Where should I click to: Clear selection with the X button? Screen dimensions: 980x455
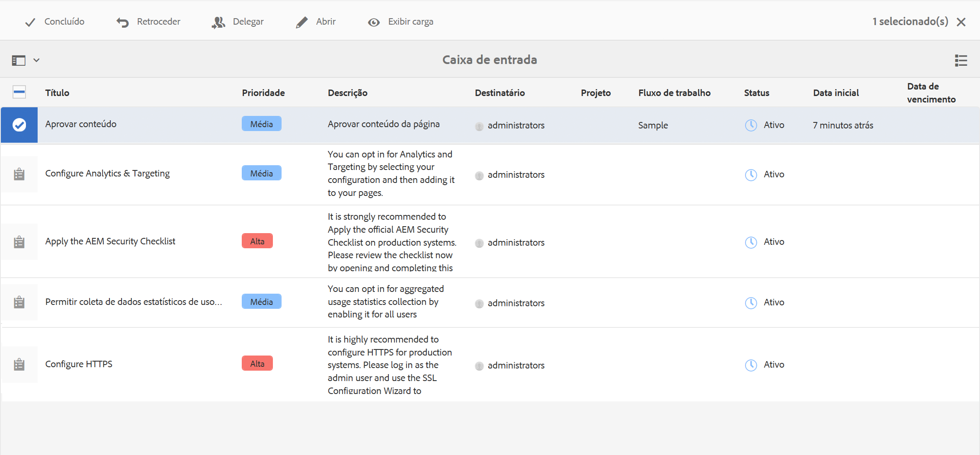(x=961, y=22)
